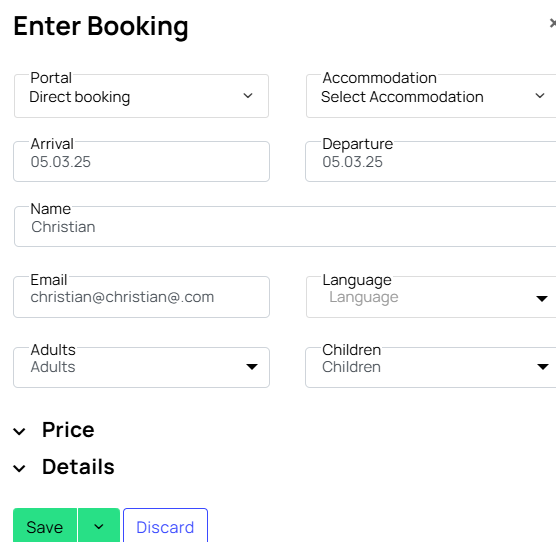Open the Select Accommodation combo box
Screen dimensions: 556x542
click(x=431, y=96)
